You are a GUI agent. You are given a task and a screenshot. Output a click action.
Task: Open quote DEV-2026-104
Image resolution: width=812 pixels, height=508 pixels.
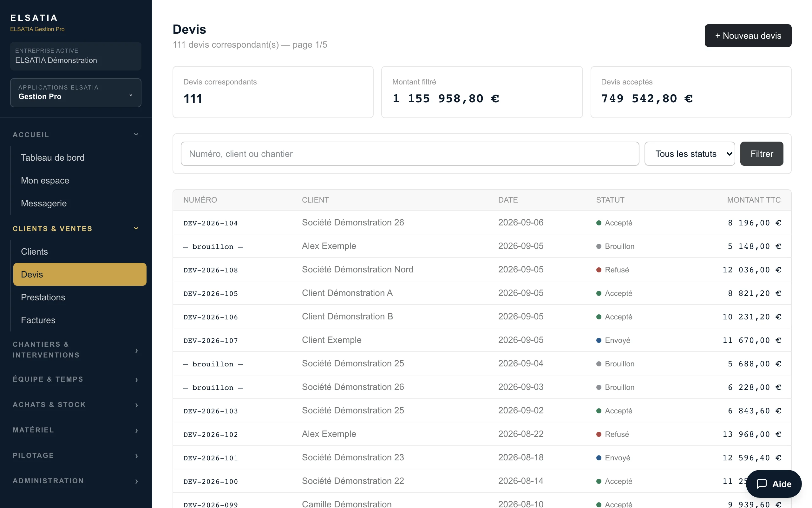coord(210,223)
